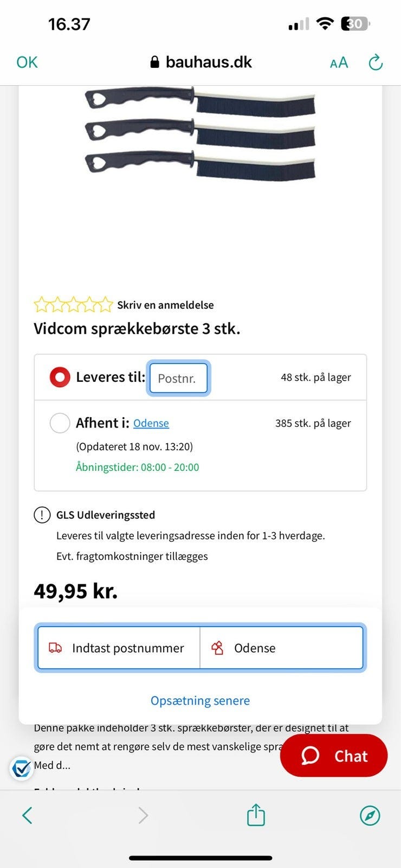Tap the bauhaus.dk address bar
The image size is (401, 868).
point(200,62)
